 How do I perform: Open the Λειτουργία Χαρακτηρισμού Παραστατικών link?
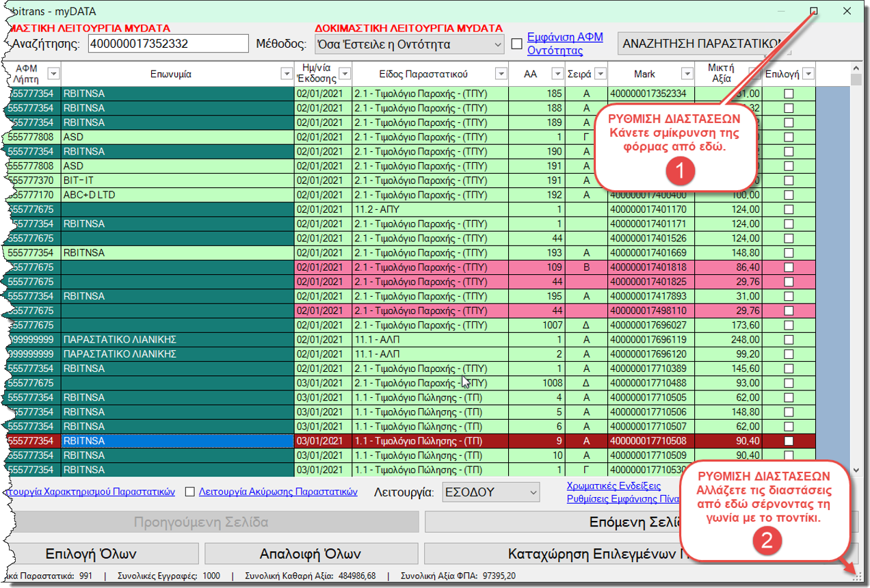click(x=90, y=492)
